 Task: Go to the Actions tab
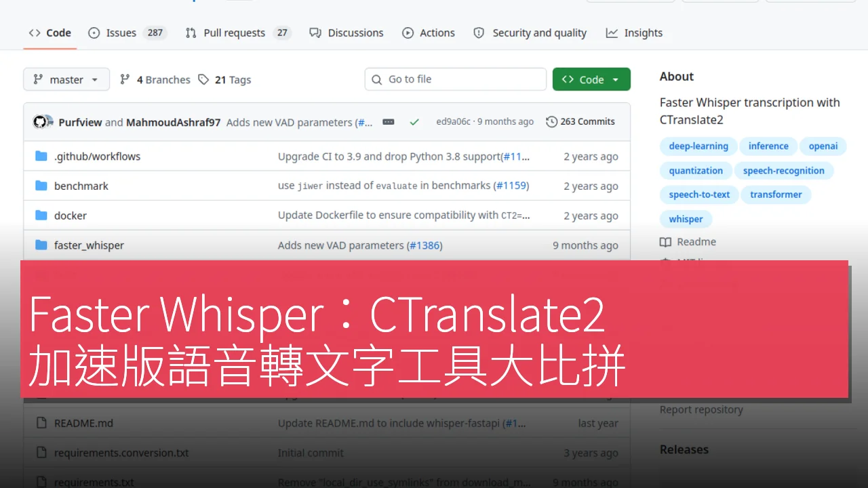click(429, 33)
